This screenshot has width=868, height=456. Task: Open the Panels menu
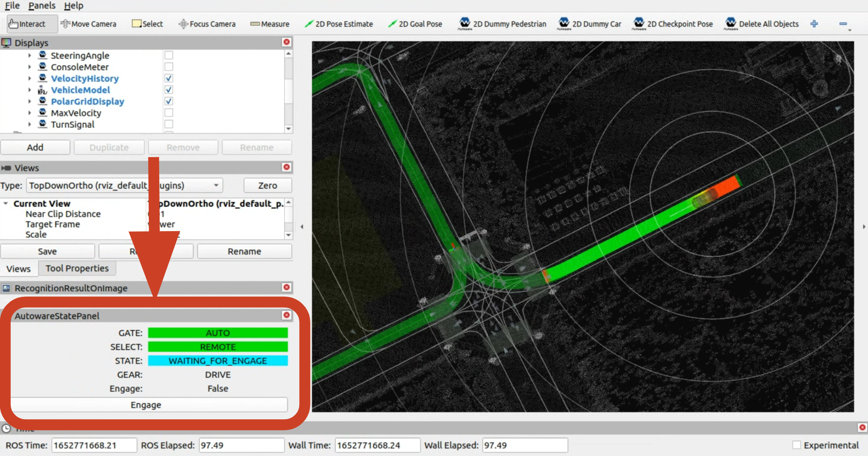point(42,6)
